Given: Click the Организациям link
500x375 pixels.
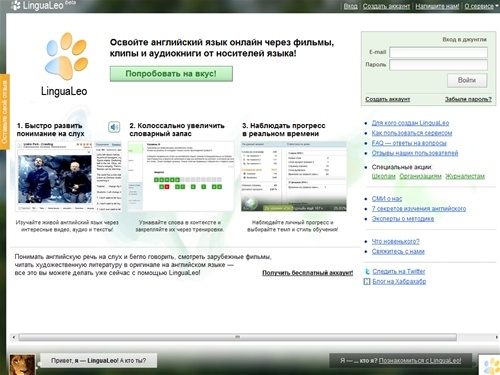Looking at the screenshot, I should pos(420,176).
